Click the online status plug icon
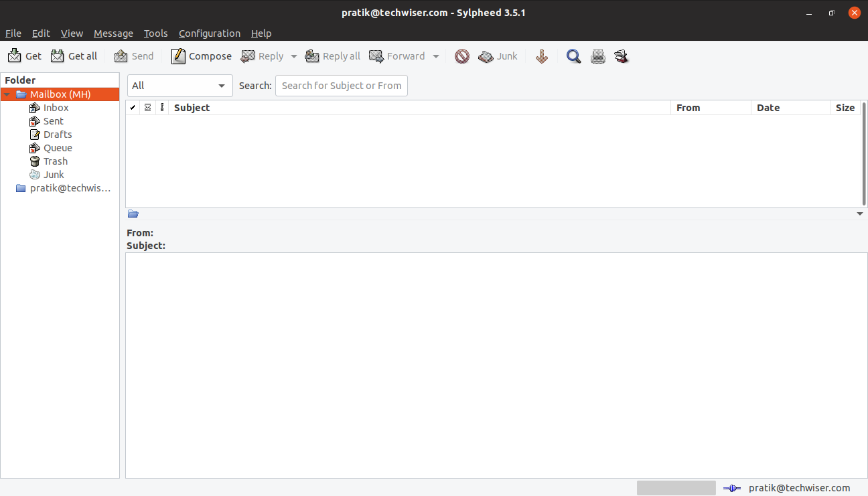This screenshot has height=496, width=868. tap(731, 489)
